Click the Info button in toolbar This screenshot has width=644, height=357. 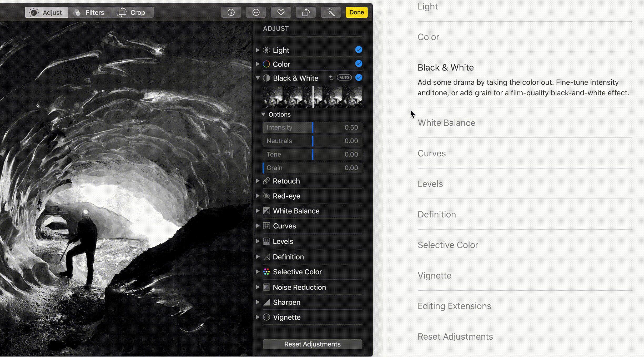[x=231, y=12]
